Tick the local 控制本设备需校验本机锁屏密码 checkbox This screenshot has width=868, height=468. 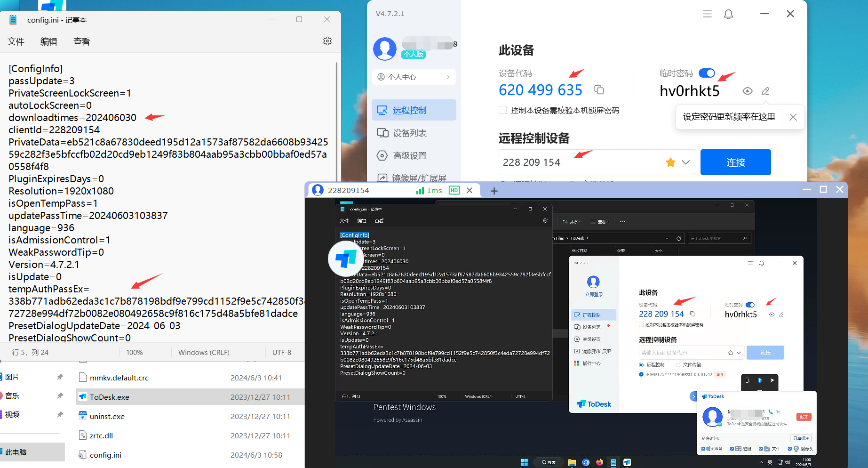502,110
